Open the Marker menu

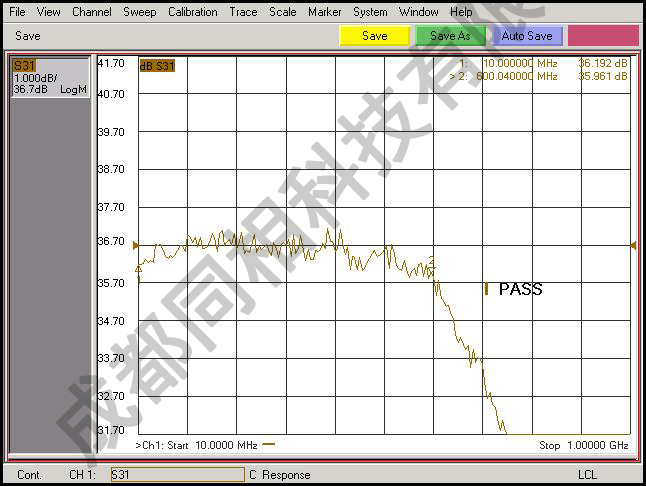(324, 12)
